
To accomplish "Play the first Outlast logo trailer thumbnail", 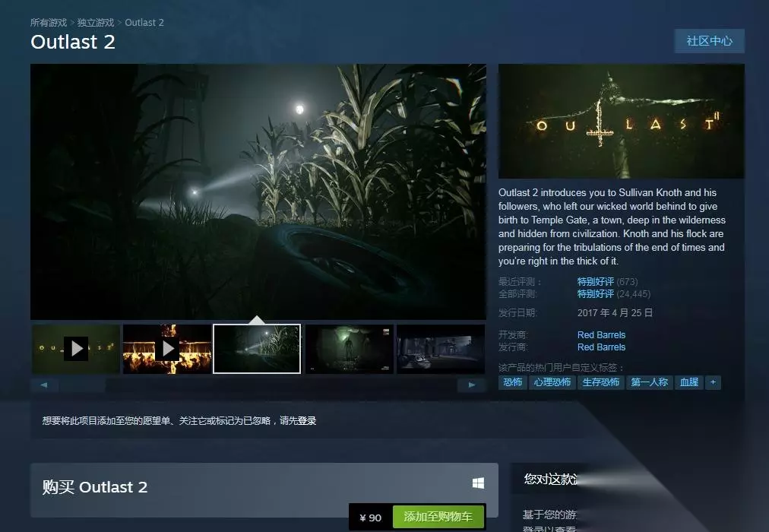I will click(x=76, y=349).
